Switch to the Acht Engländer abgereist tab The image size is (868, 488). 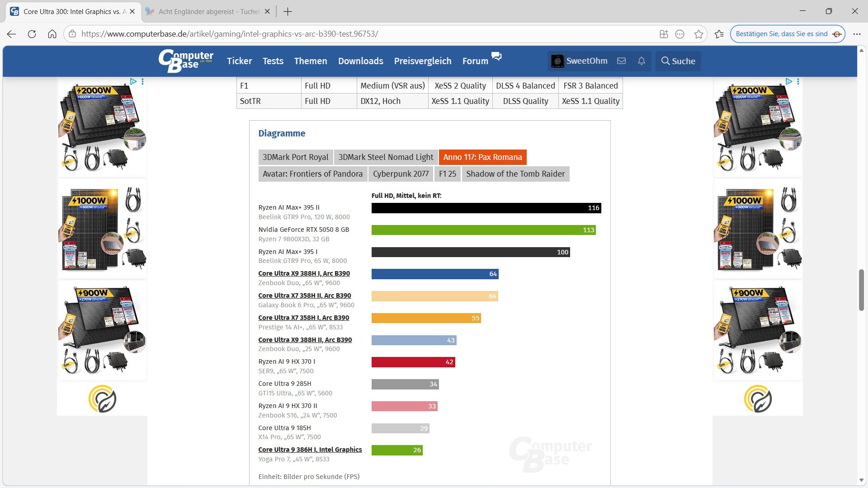(x=208, y=12)
